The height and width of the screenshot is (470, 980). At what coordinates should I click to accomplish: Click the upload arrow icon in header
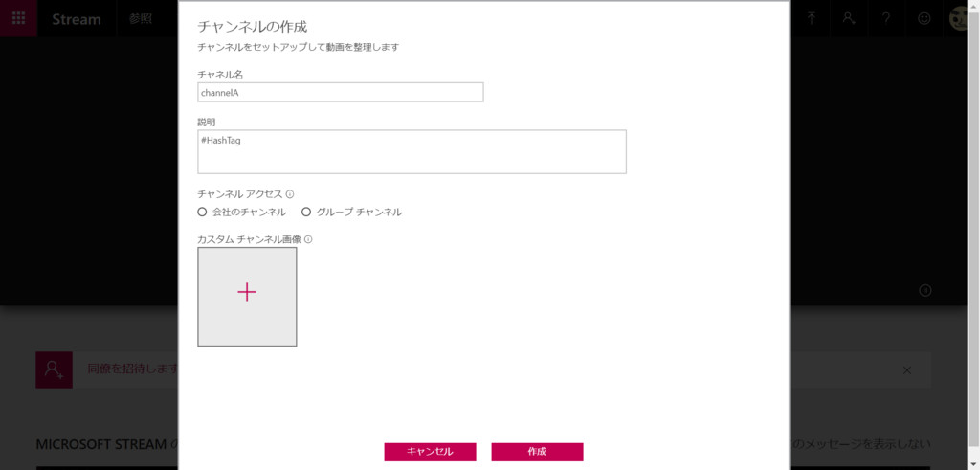812,18
